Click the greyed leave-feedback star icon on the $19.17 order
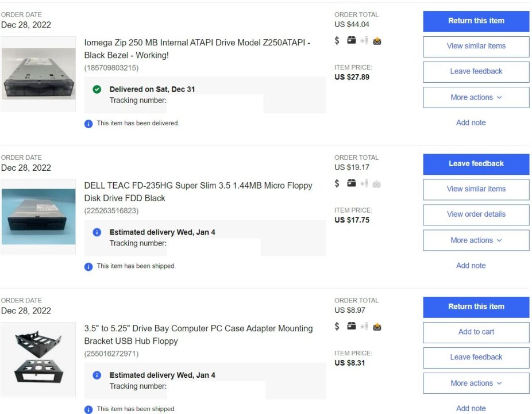Screen dimensions: 532x414 (364, 184)
